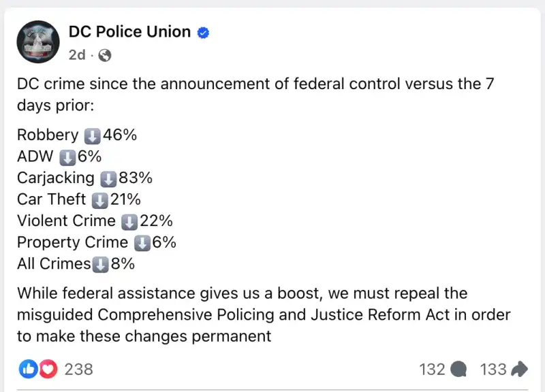545x392 pixels.
Task: Open the 132 comments count
Action: [x=432, y=370]
